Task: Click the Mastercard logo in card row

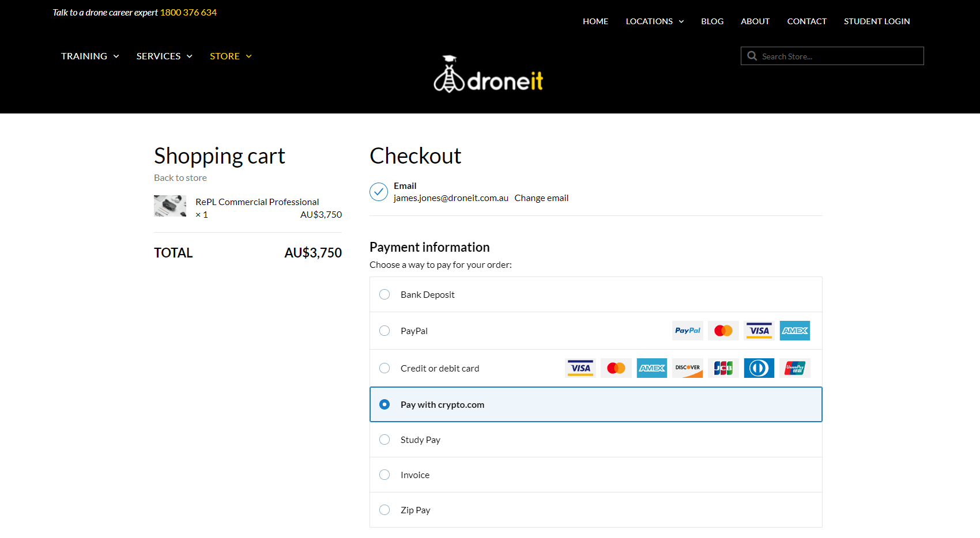Action: (x=616, y=368)
